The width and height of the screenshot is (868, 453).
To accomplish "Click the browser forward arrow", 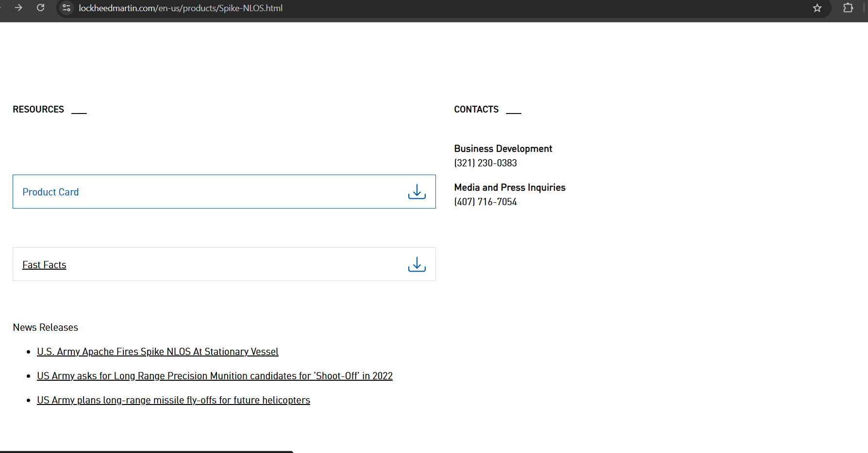I will pyautogui.click(x=18, y=8).
